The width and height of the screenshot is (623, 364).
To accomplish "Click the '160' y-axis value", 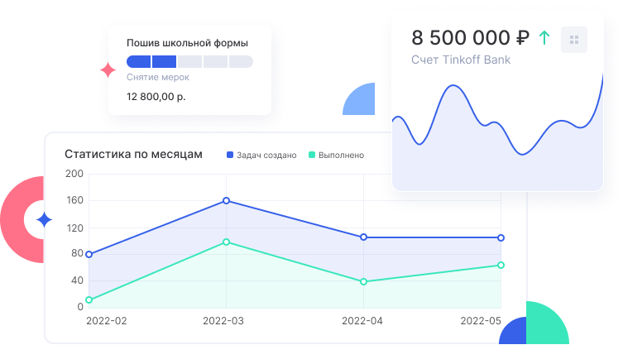I will [74, 200].
